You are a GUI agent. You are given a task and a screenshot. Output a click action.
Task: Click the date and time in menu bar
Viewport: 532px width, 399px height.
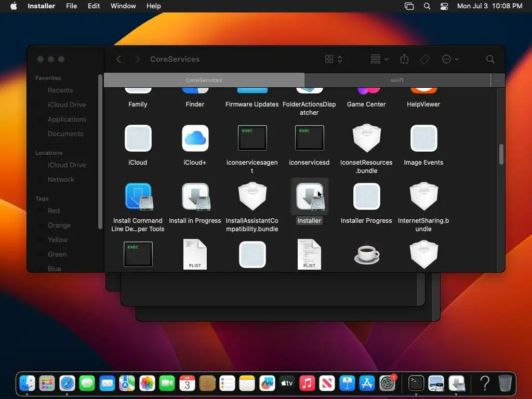tap(489, 6)
